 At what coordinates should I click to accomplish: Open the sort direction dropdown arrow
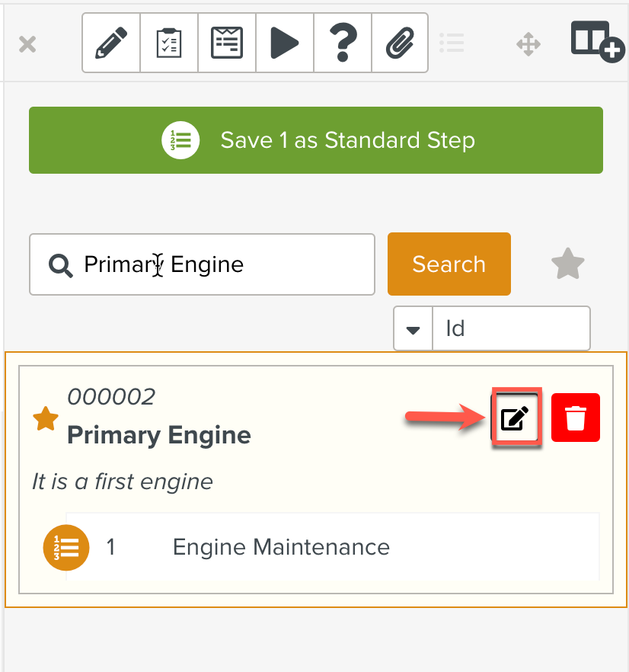coord(413,329)
